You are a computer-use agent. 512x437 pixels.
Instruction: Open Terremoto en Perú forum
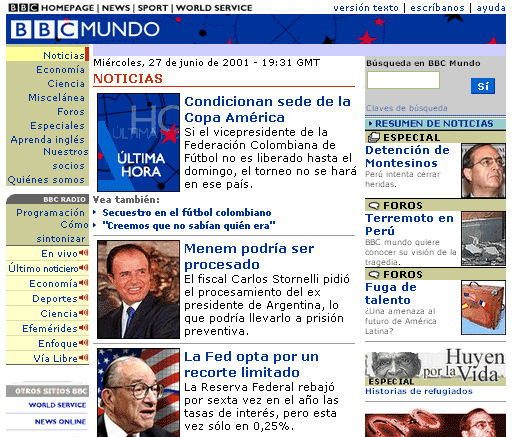tap(409, 224)
